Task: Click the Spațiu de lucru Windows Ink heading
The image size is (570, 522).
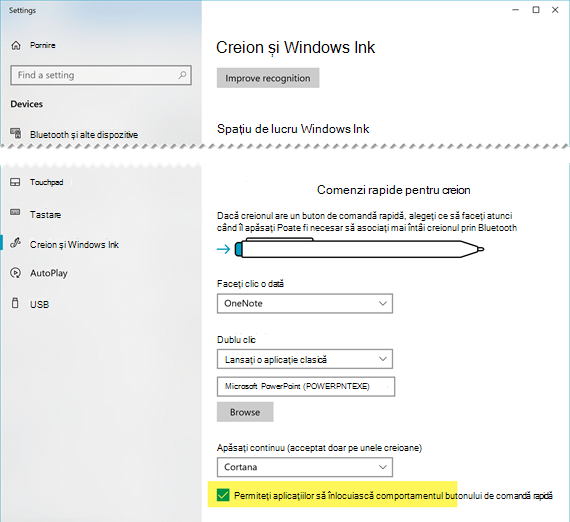Action: tap(293, 129)
